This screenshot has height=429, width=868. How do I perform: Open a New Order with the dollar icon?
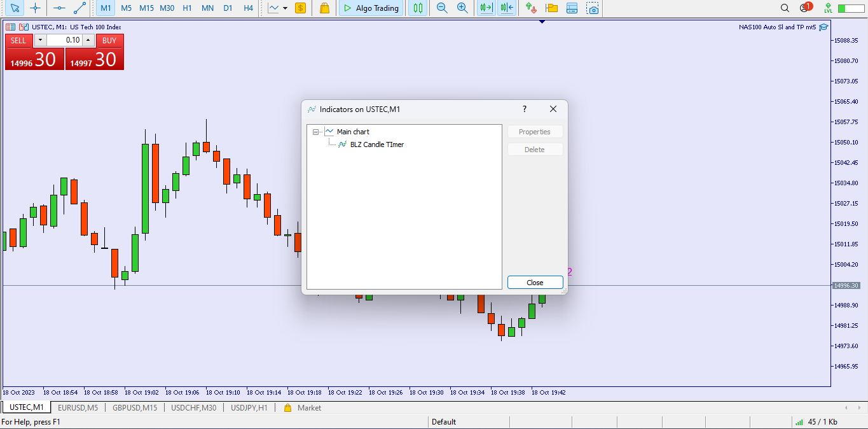pyautogui.click(x=300, y=8)
